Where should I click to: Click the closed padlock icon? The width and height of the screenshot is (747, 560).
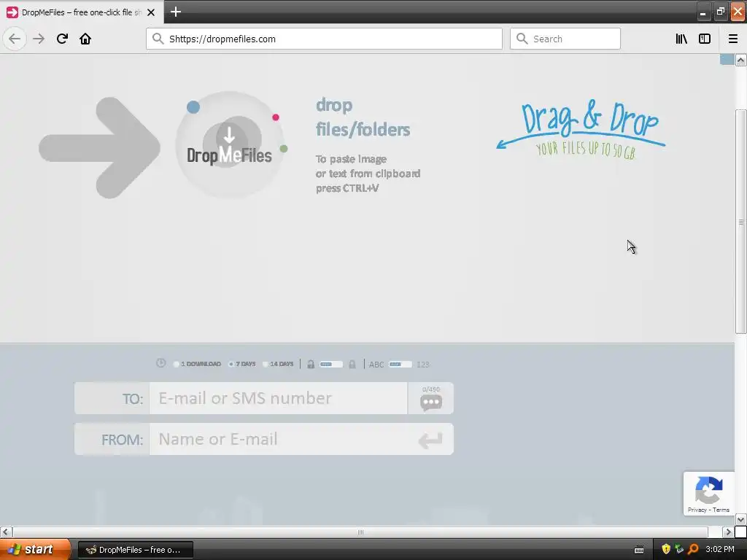click(352, 365)
